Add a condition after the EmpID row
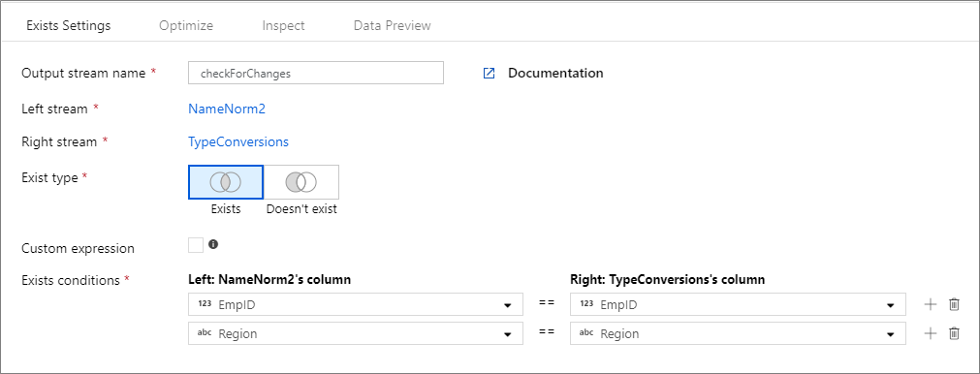This screenshot has height=374, width=980. pos(931,304)
